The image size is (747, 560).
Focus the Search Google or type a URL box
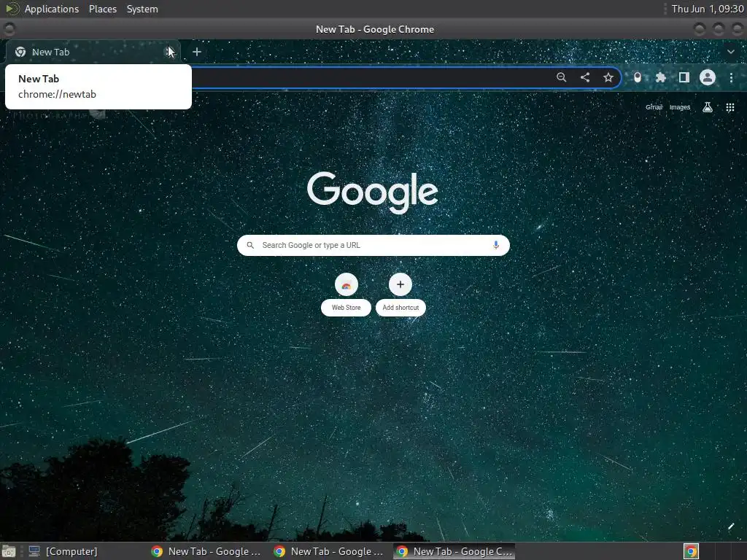point(373,245)
